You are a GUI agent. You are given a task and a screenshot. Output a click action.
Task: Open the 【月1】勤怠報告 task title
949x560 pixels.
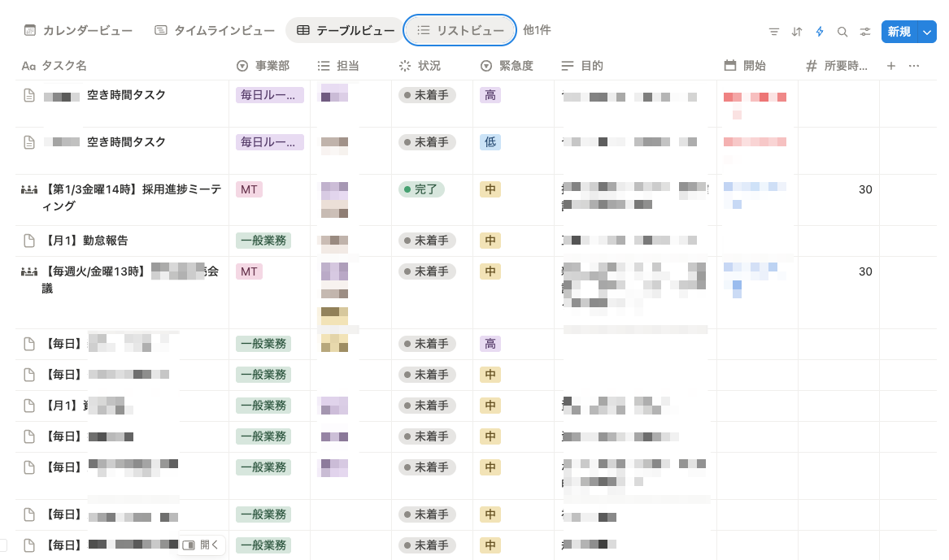click(x=85, y=241)
